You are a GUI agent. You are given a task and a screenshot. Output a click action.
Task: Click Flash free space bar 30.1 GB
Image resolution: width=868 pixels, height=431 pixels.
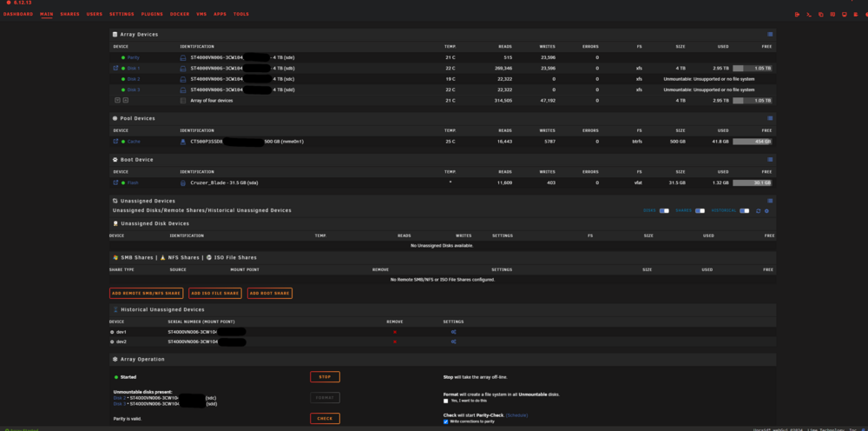coord(753,182)
